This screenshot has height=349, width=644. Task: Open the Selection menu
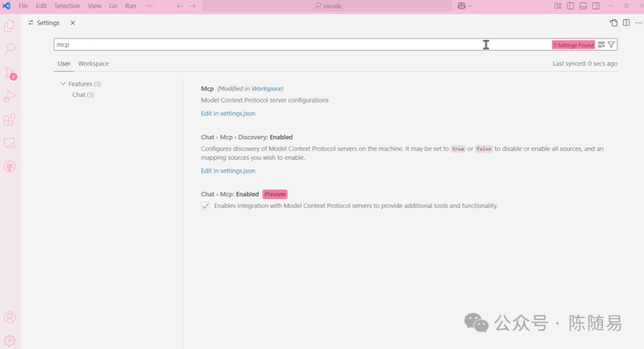(67, 6)
